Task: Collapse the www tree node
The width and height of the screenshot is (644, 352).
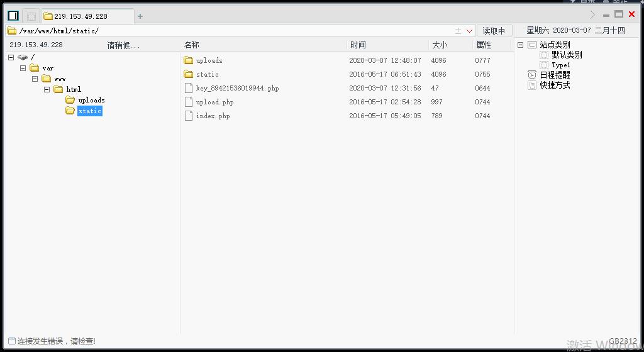Action: click(35, 79)
